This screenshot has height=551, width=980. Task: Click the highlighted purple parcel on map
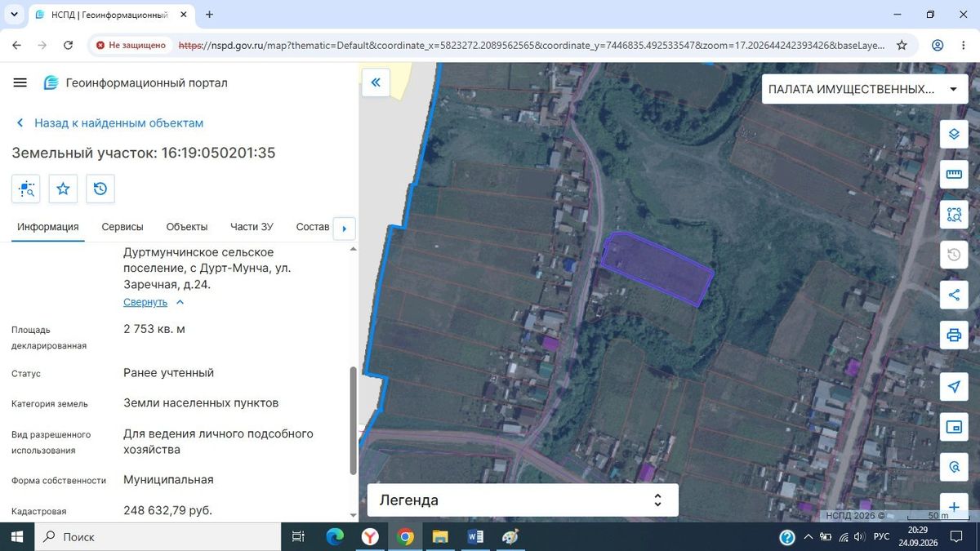tap(657, 269)
